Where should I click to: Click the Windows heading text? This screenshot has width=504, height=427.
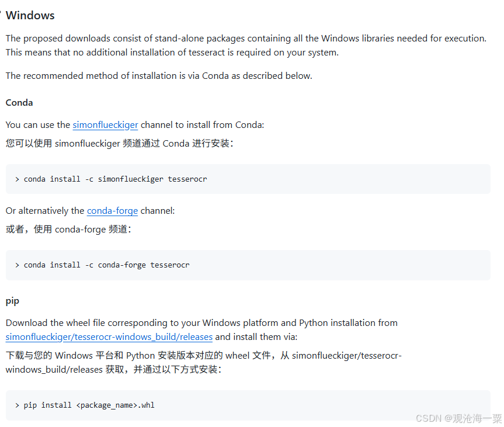pos(30,15)
